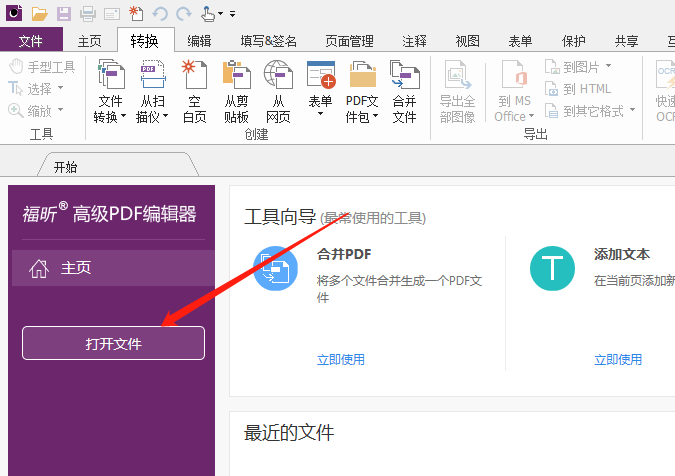Click the touch mode hand icon

pos(208,14)
